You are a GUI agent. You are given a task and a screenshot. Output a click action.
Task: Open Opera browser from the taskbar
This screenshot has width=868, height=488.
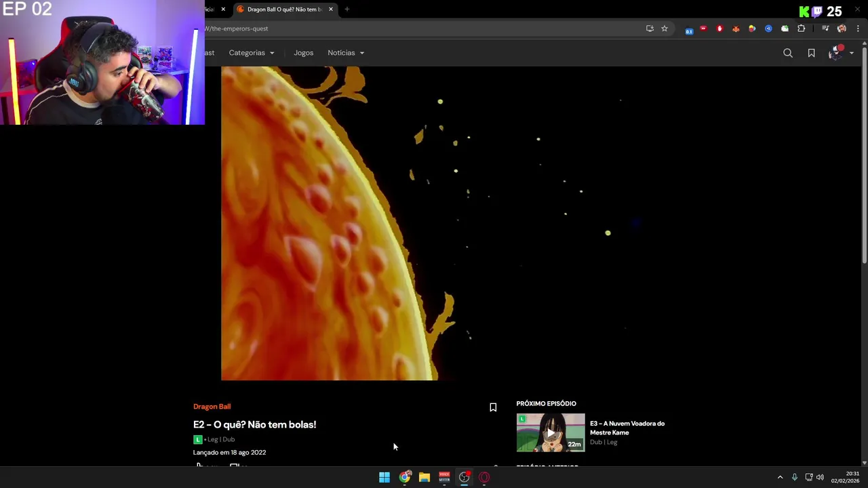click(484, 477)
